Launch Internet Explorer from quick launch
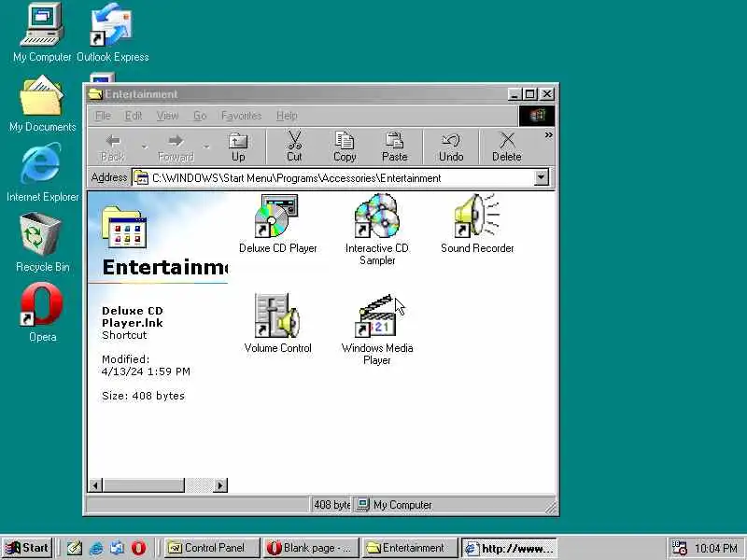This screenshot has width=747, height=560. (96, 548)
